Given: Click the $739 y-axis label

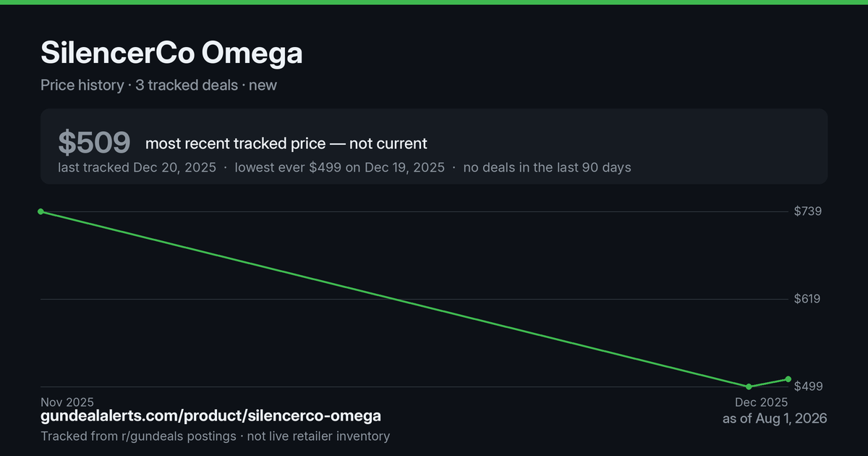Looking at the screenshot, I should pyautogui.click(x=808, y=211).
